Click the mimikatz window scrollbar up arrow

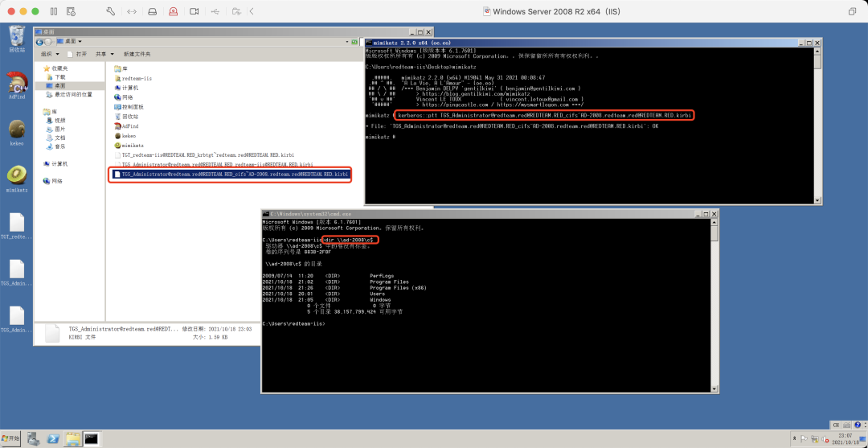click(817, 51)
